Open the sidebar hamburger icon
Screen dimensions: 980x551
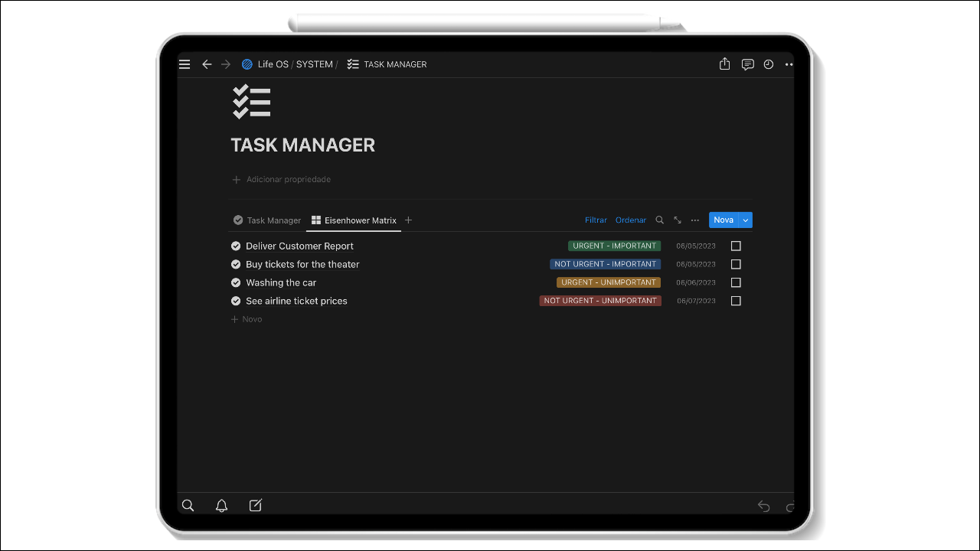click(185, 64)
